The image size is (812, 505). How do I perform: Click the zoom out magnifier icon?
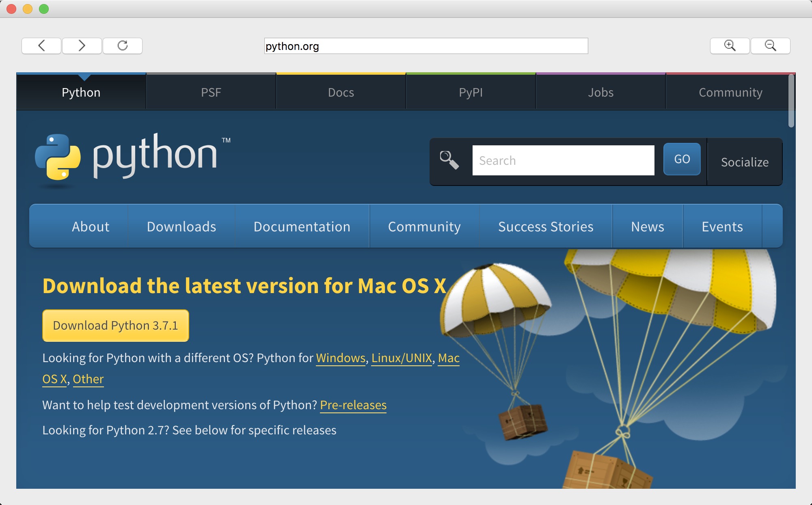[x=770, y=46]
